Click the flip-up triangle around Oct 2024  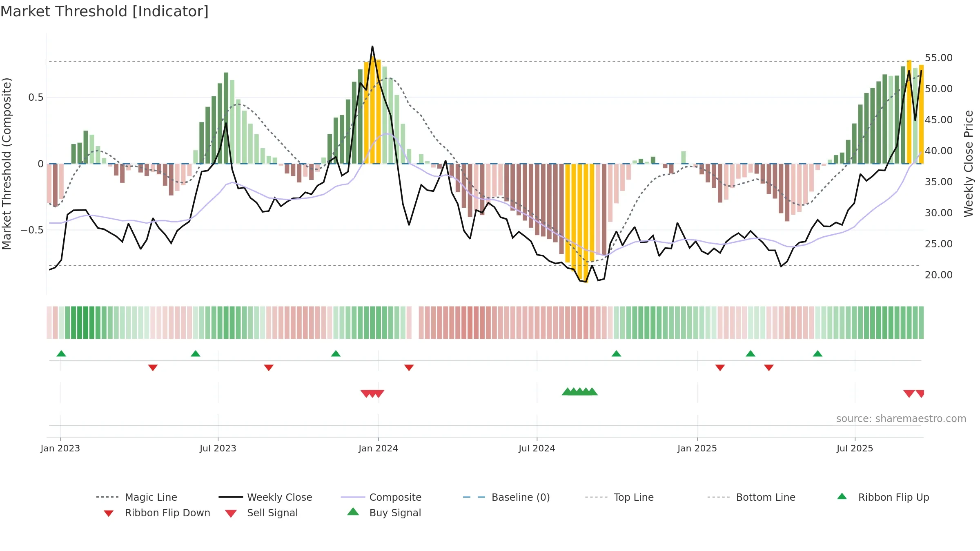coord(616,353)
